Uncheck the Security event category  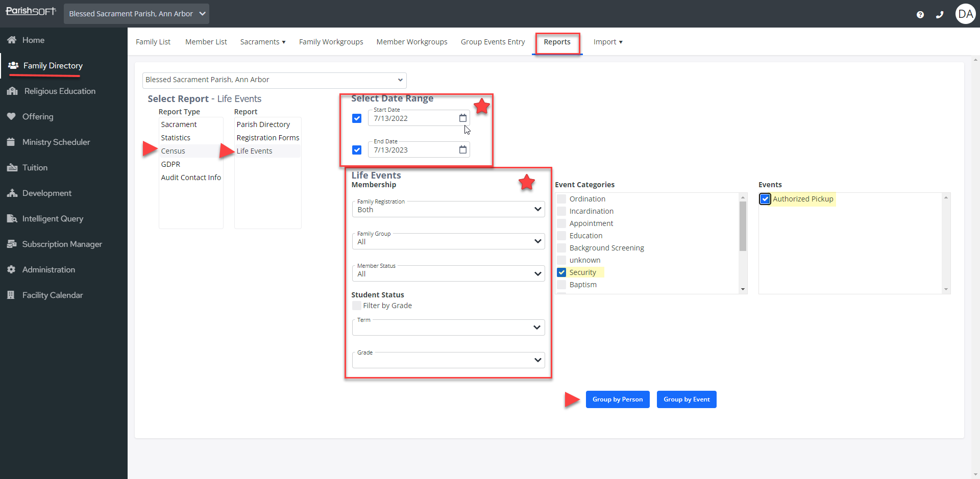tap(561, 272)
